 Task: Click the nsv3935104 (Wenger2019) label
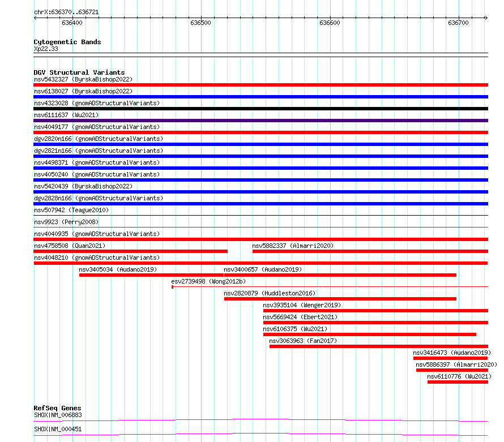point(302,305)
